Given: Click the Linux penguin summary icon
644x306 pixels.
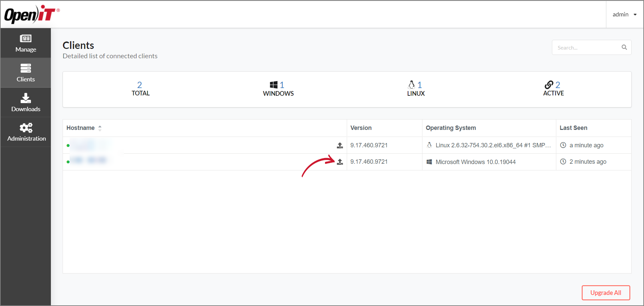Looking at the screenshot, I should [x=411, y=84].
